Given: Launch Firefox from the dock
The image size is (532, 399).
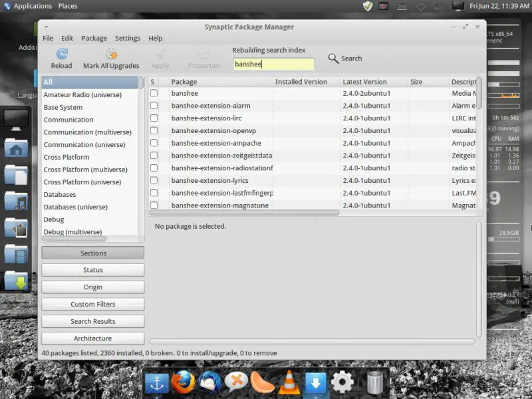Looking at the screenshot, I should tap(184, 383).
